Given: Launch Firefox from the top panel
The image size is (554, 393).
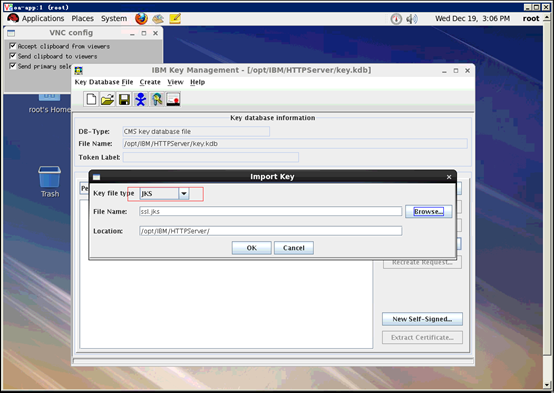Looking at the screenshot, I should click(141, 18).
